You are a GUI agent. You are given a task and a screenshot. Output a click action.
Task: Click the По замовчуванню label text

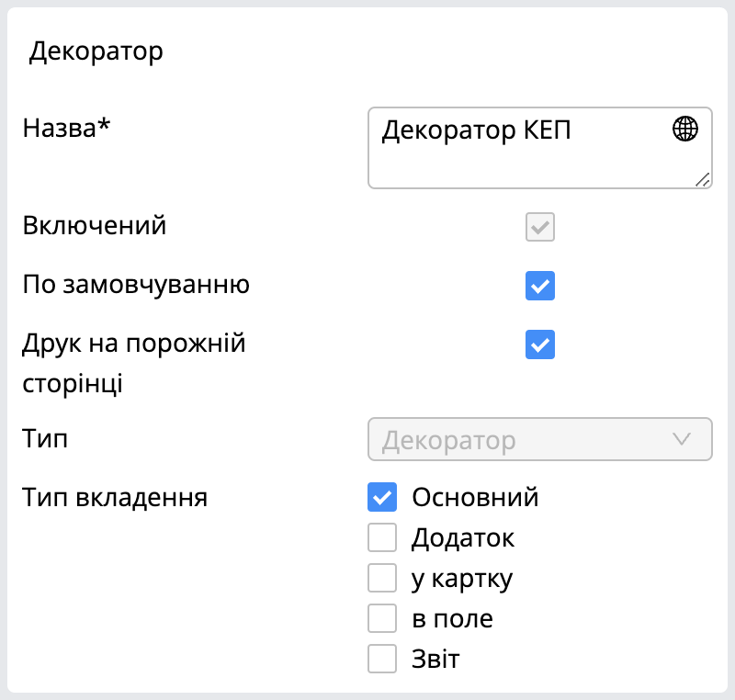(x=136, y=285)
